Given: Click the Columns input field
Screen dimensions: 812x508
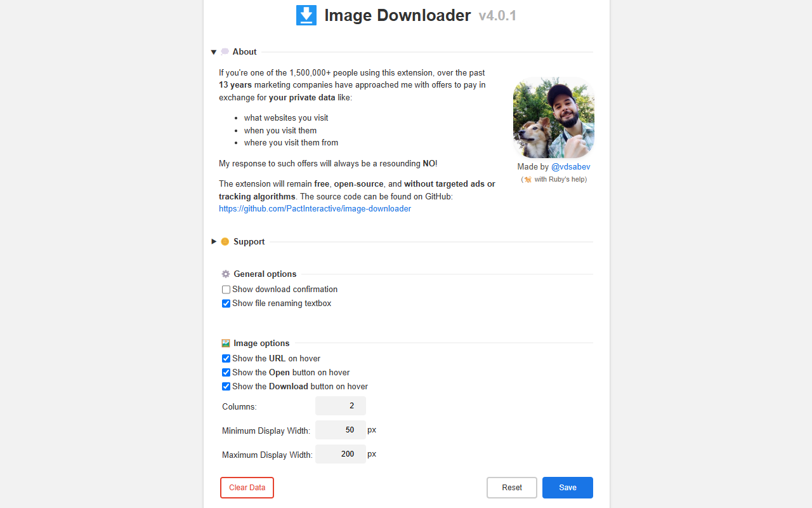Looking at the screenshot, I should point(341,406).
